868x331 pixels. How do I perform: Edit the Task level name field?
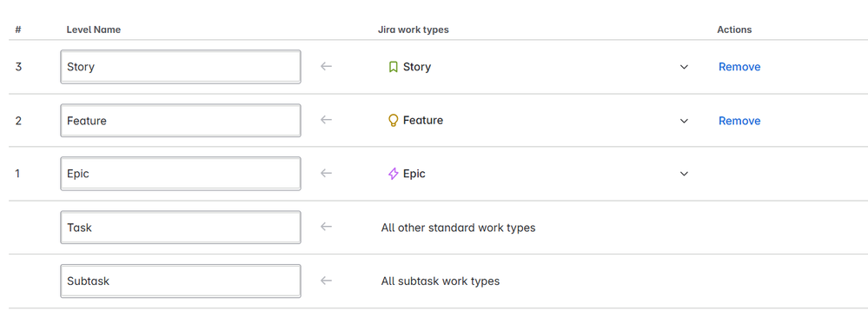(181, 228)
